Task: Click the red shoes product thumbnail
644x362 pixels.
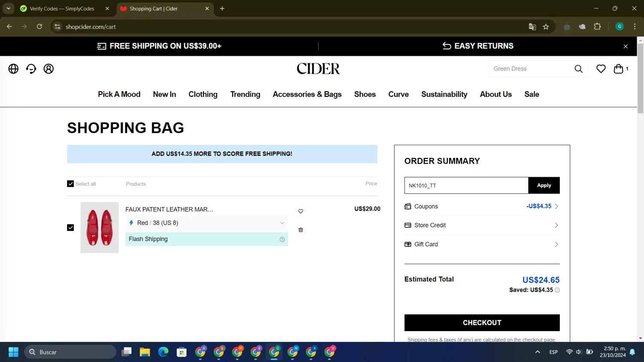Action: pyautogui.click(x=100, y=227)
